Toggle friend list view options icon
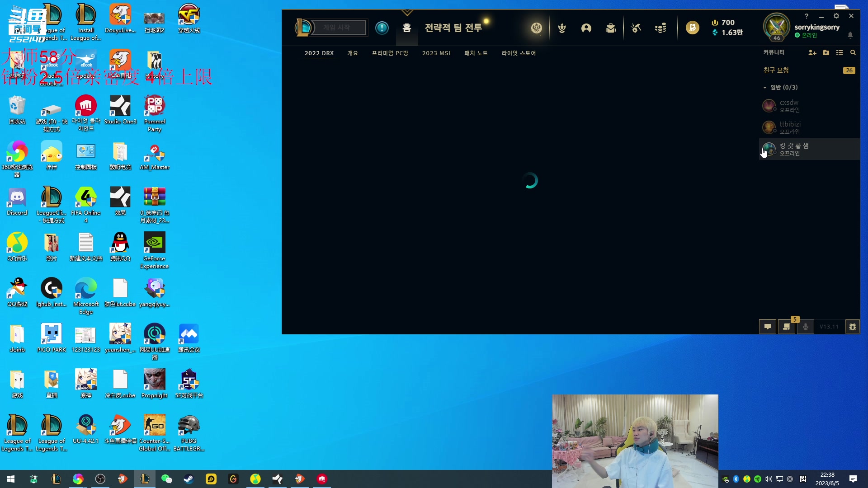This screenshot has height=488, width=868. tap(840, 53)
